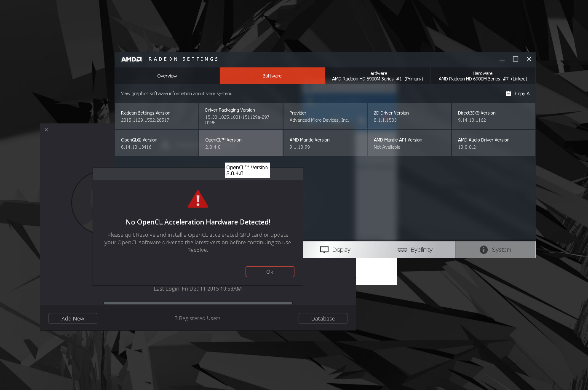Click 'No OpenCL Acceleration Hardware Detected!' heading
The image size is (588, 390).
click(x=198, y=222)
